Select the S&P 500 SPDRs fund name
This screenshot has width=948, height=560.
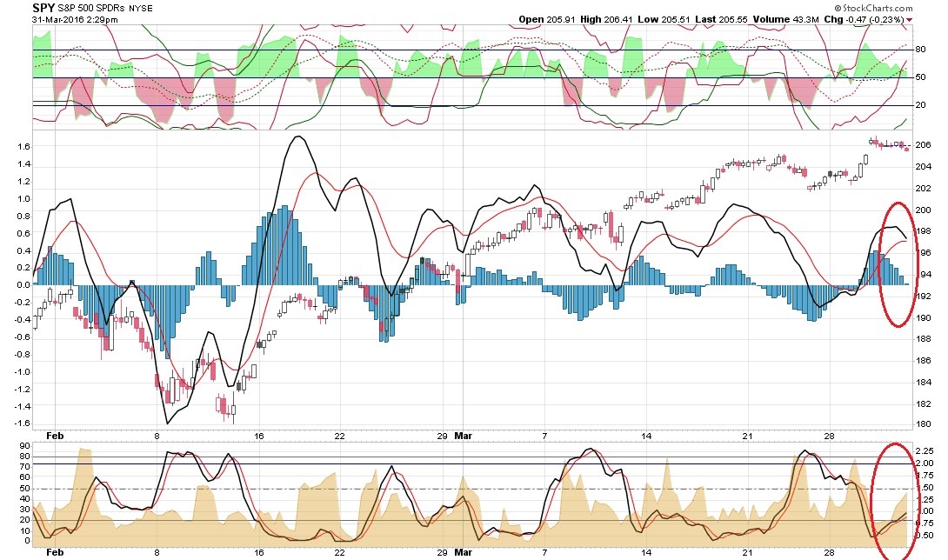click(90, 9)
